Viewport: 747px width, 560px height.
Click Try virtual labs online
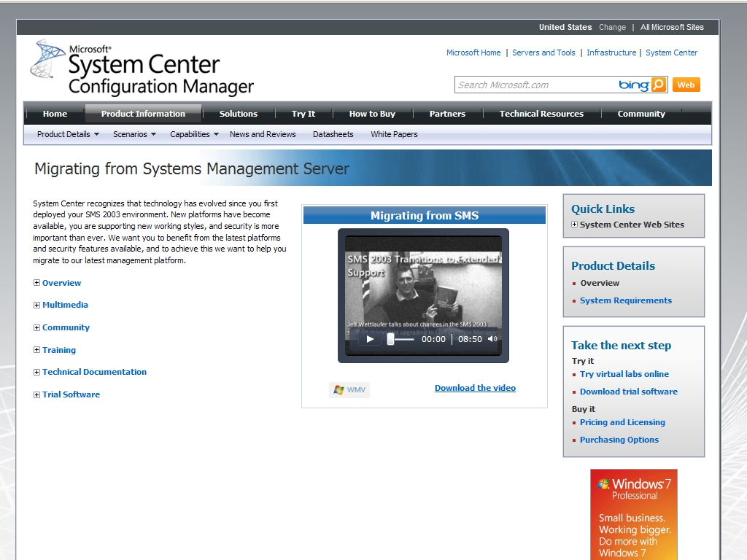[624, 374]
